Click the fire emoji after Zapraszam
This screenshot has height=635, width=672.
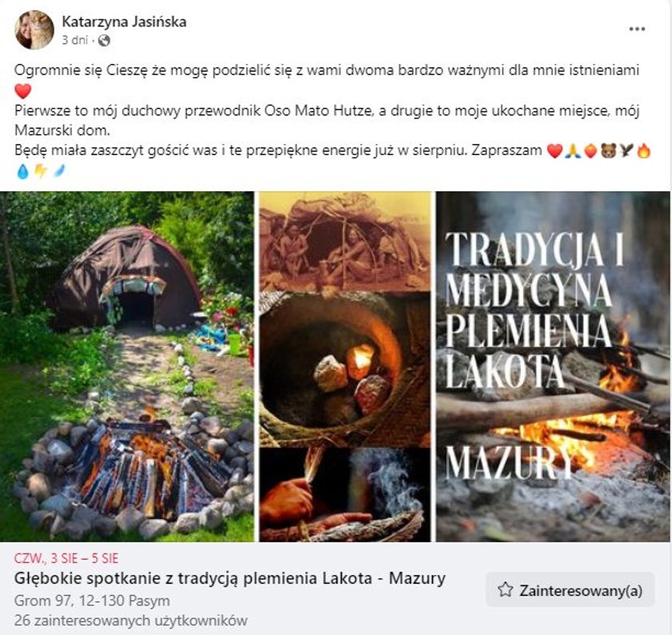(644, 150)
